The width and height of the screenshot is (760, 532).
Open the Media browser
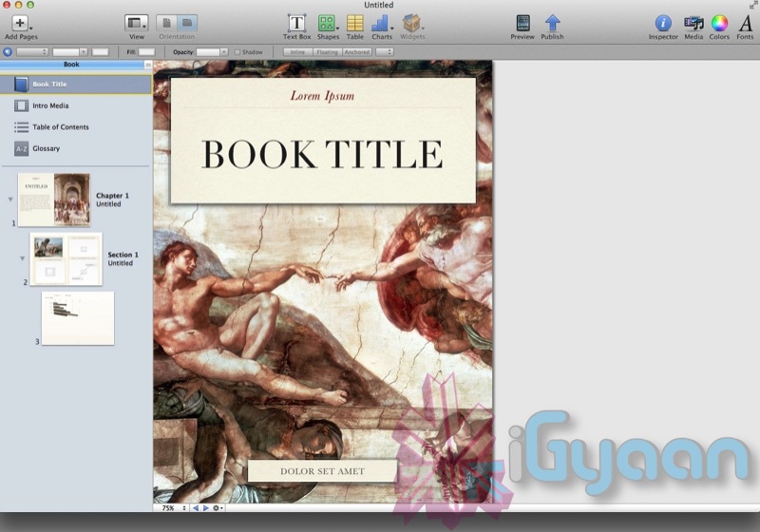coord(693,23)
